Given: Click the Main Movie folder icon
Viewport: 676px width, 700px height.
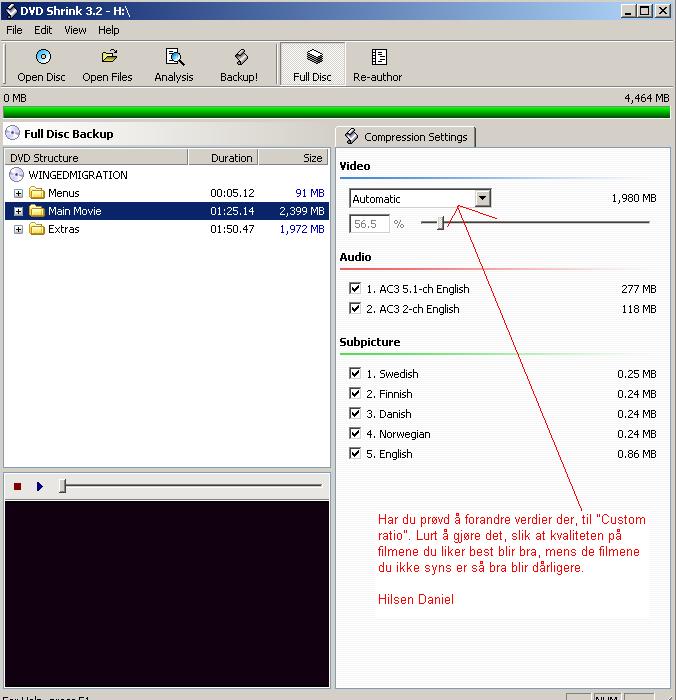Looking at the screenshot, I should pyautogui.click(x=37, y=211).
